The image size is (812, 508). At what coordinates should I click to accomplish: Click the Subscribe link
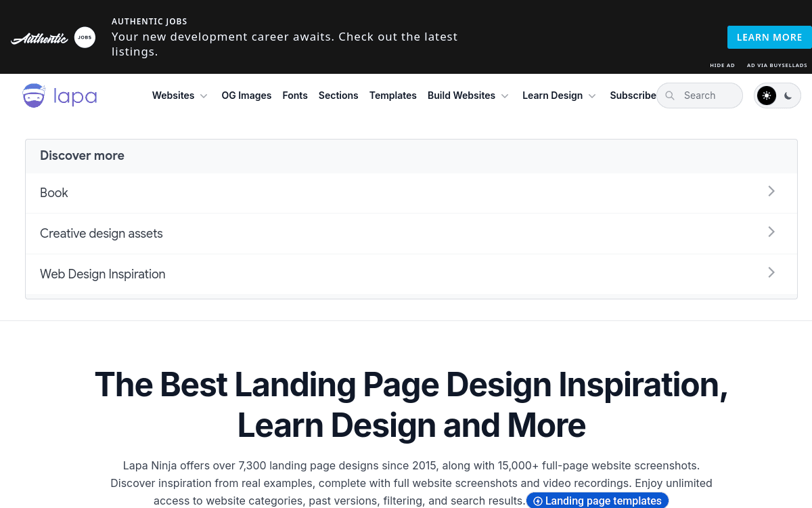pyautogui.click(x=632, y=96)
